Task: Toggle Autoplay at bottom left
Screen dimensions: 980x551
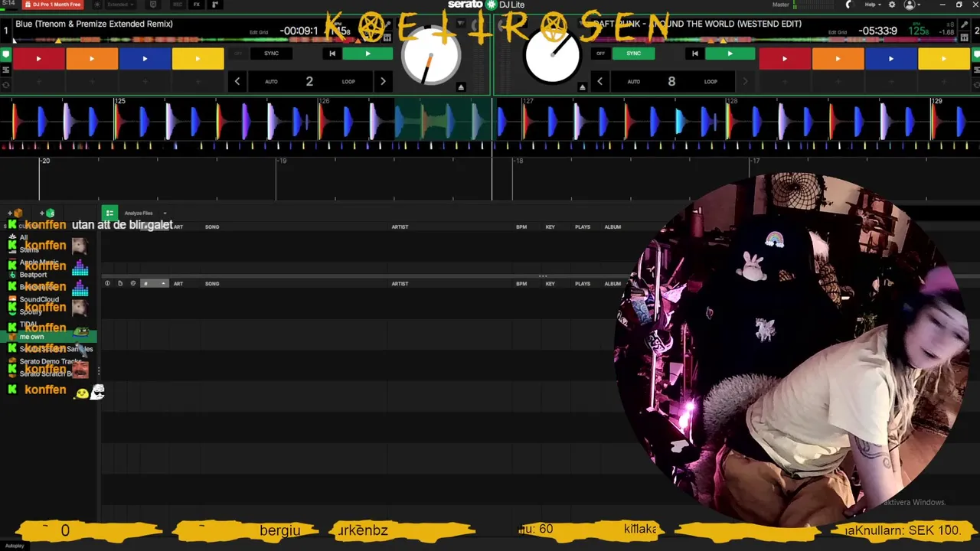Action: (x=13, y=546)
